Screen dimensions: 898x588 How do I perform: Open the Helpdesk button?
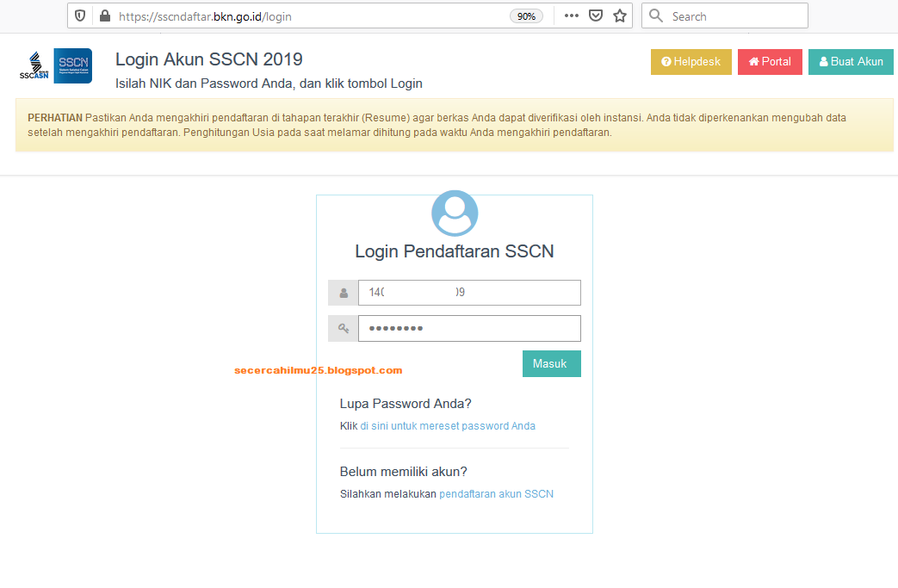click(691, 62)
